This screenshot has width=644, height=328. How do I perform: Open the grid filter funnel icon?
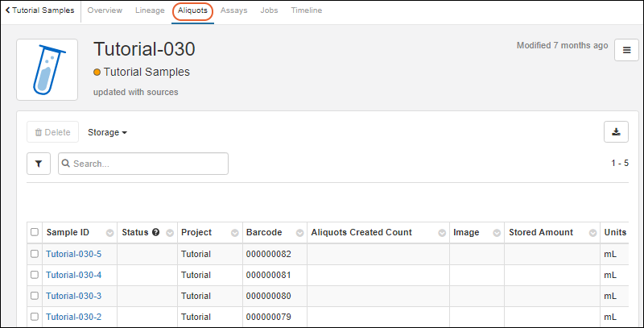39,164
